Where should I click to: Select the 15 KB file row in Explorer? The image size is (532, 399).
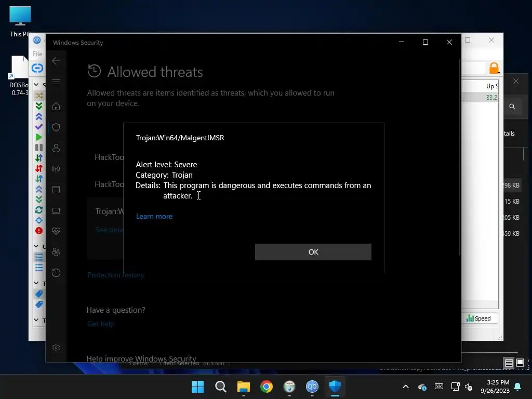pos(512,202)
